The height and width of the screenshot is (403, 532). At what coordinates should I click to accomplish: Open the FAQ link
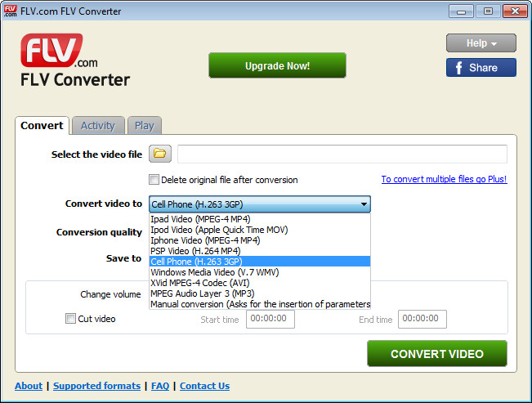(x=160, y=386)
